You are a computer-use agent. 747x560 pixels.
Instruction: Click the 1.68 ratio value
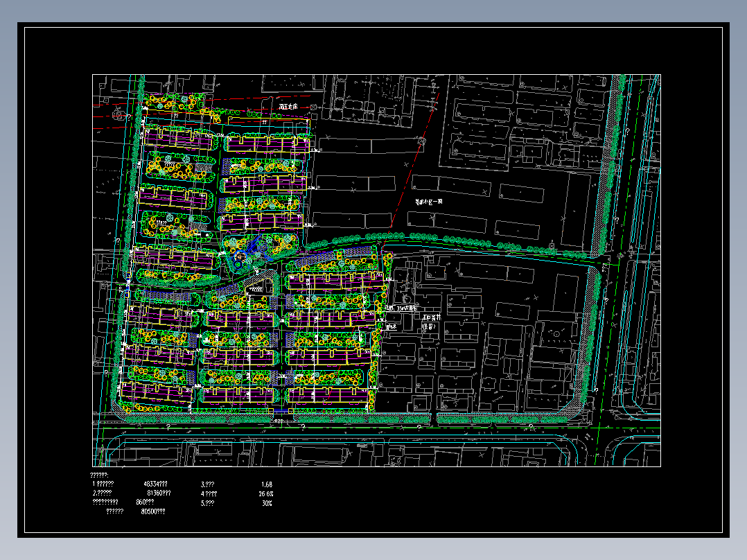click(267, 484)
